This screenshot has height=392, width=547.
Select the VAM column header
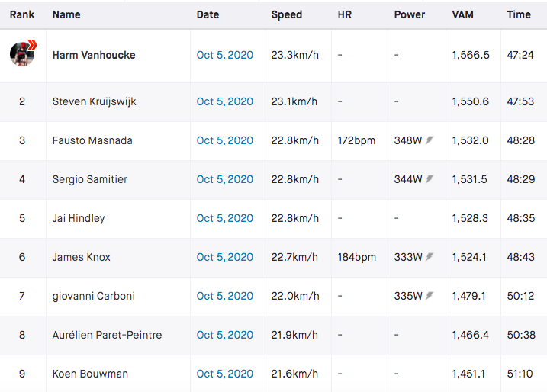tap(462, 14)
